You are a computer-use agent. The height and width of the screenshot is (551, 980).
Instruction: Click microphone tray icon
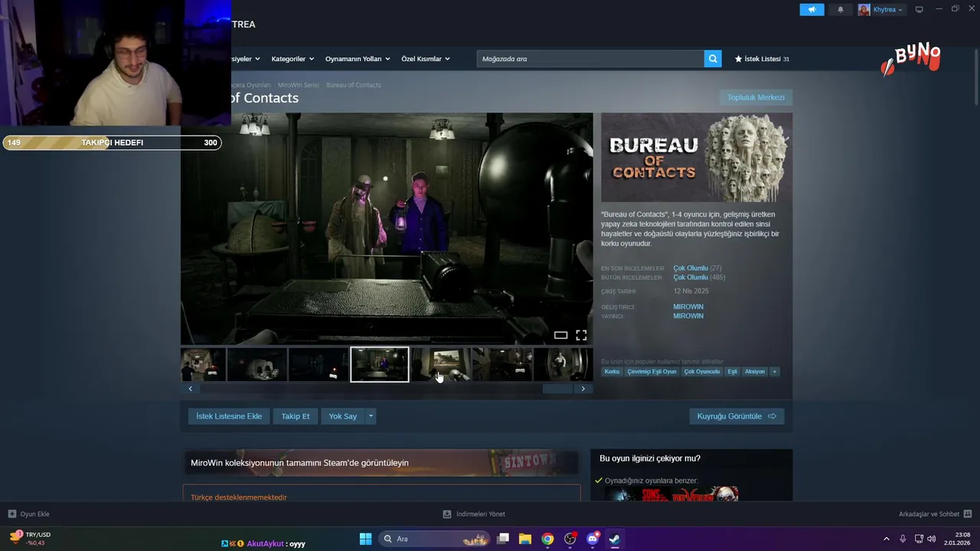tap(903, 539)
